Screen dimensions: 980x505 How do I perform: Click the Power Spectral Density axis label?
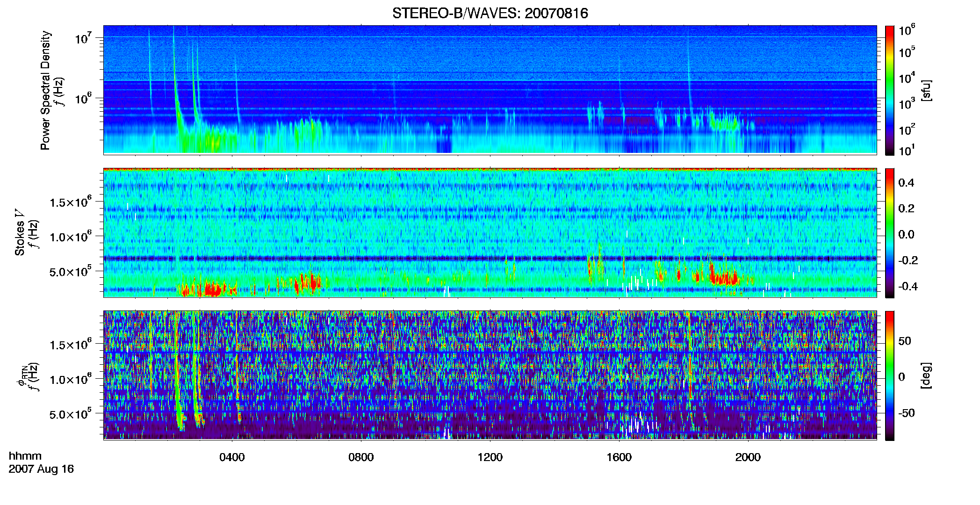point(45,90)
